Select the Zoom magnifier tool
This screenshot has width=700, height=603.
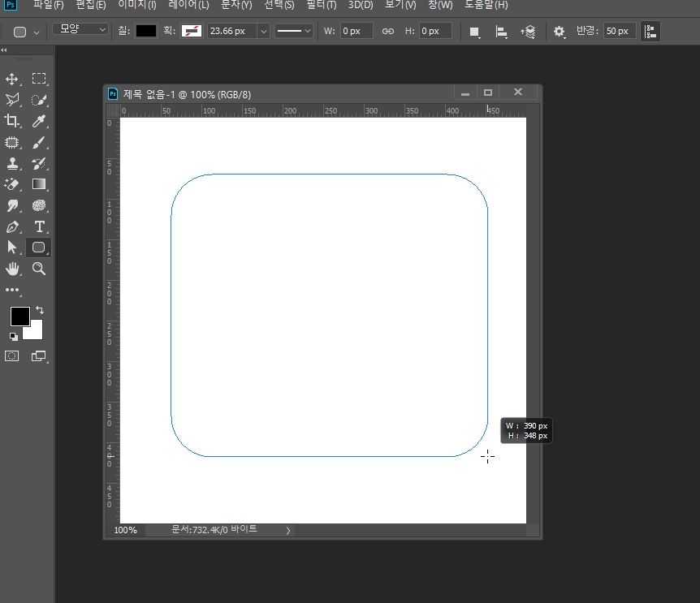coord(39,269)
